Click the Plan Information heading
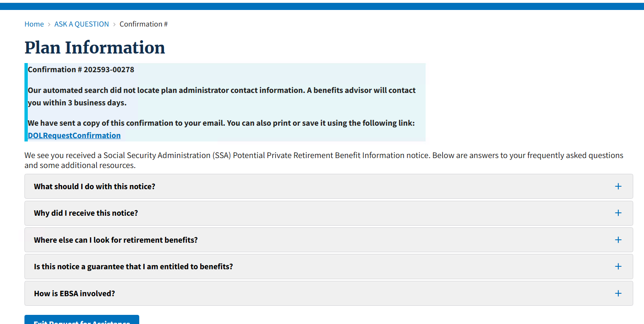The height and width of the screenshot is (324, 644). pyautogui.click(x=95, y=48)
